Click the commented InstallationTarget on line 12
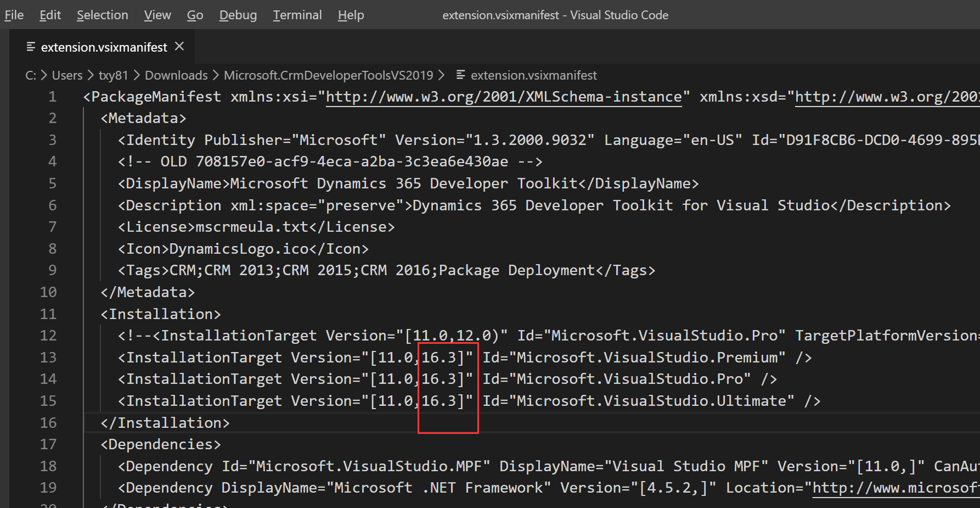The height and width of the screenshot is (508, 980). coord(549,336)
